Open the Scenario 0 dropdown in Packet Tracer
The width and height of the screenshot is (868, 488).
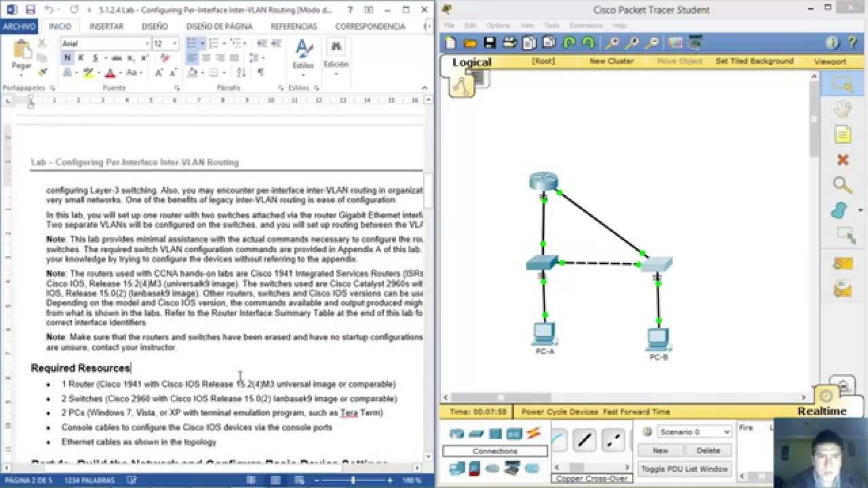(694, 432)
